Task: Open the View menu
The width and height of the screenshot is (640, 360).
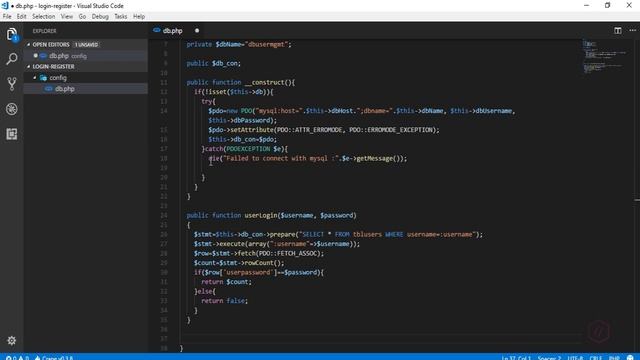Action: (x=67, y=16)
